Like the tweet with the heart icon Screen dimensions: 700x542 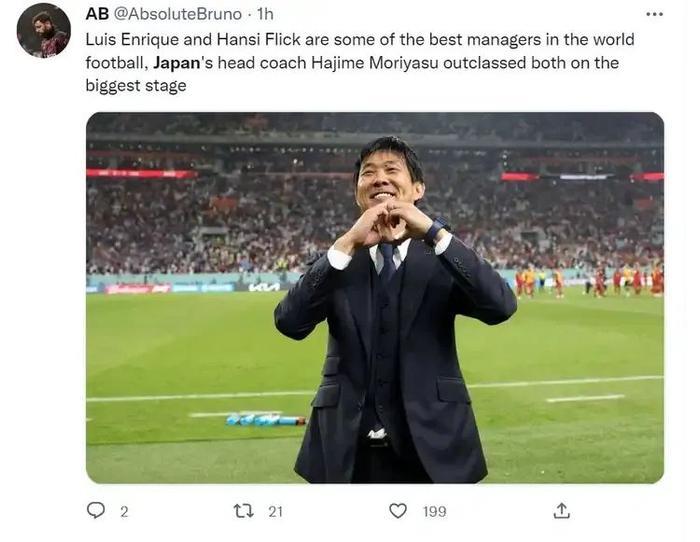coord(398,510)
